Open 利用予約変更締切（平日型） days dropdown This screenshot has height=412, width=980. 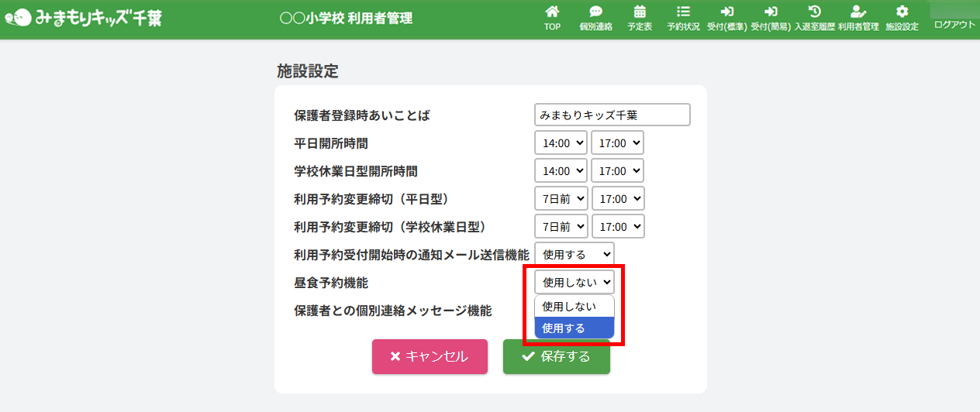(561, 199)
